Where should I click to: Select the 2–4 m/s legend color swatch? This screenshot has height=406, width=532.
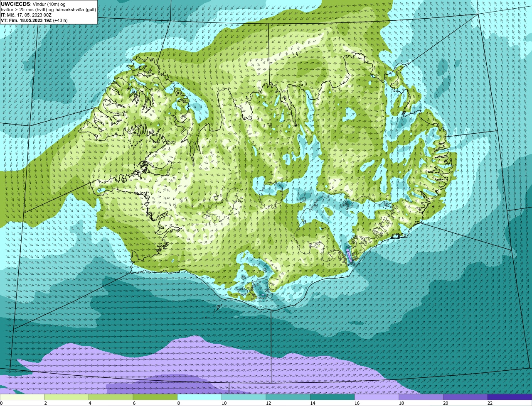pyautogui.click(x=66, y=397)
